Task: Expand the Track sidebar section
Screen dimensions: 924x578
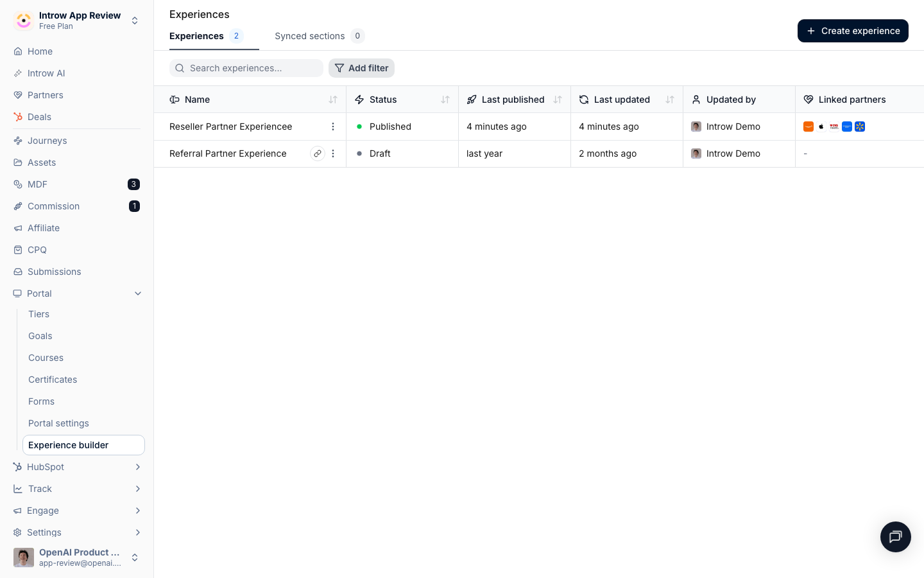Action: [x=77, y=489]
